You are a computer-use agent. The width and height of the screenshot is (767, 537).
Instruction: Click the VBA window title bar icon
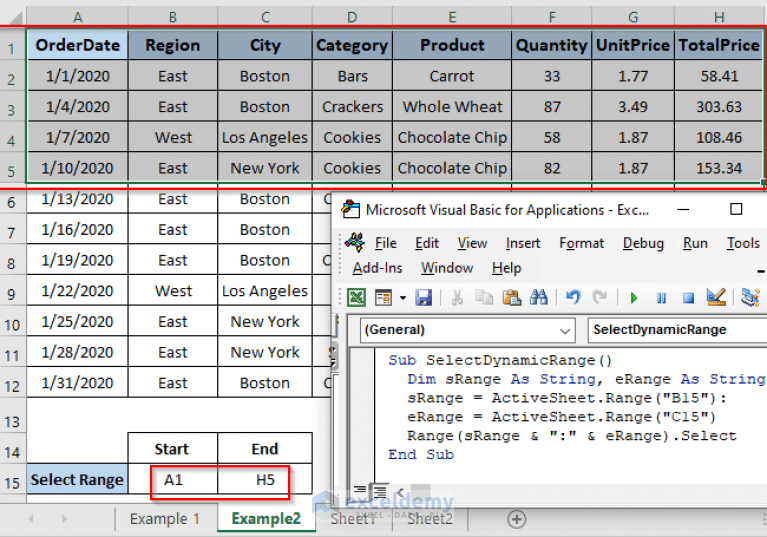pos(351,209)
